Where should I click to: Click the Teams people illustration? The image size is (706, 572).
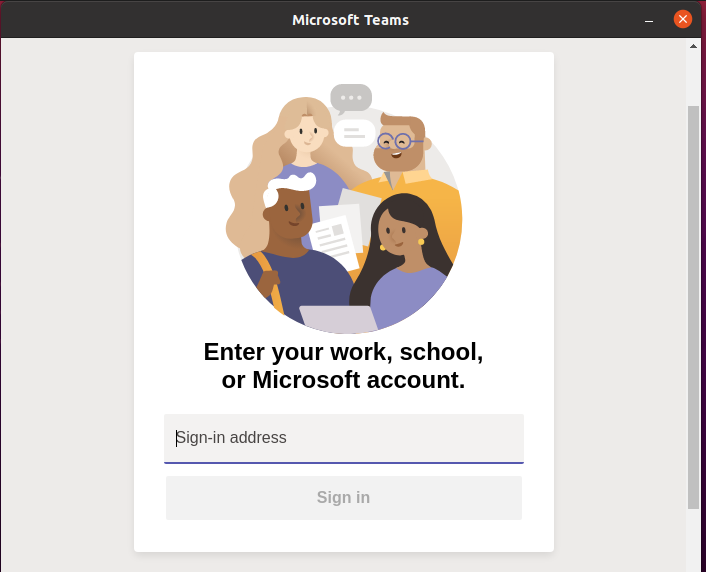pyautogui.click(x=344, y=209)
